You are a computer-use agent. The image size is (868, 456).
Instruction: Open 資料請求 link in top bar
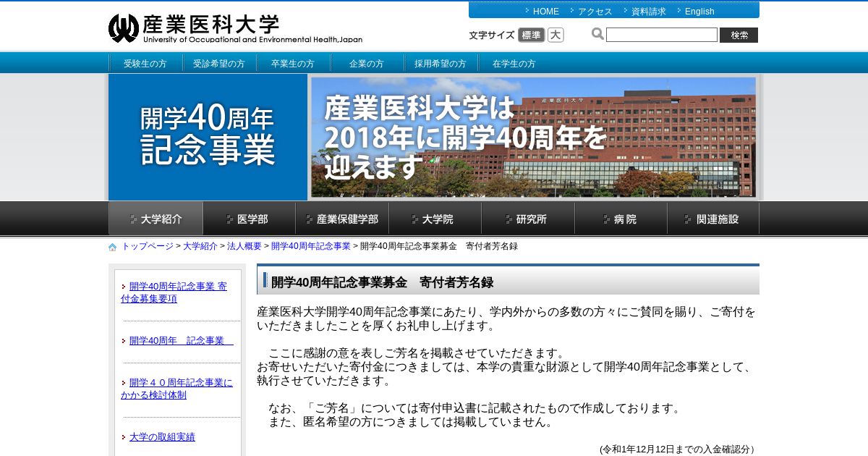coord(648,11)
